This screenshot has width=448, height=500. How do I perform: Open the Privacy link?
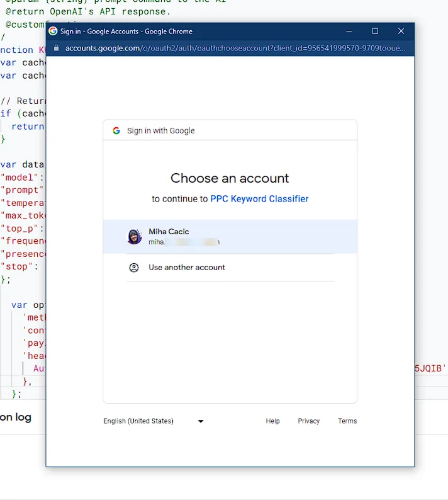tap(309, 421)
